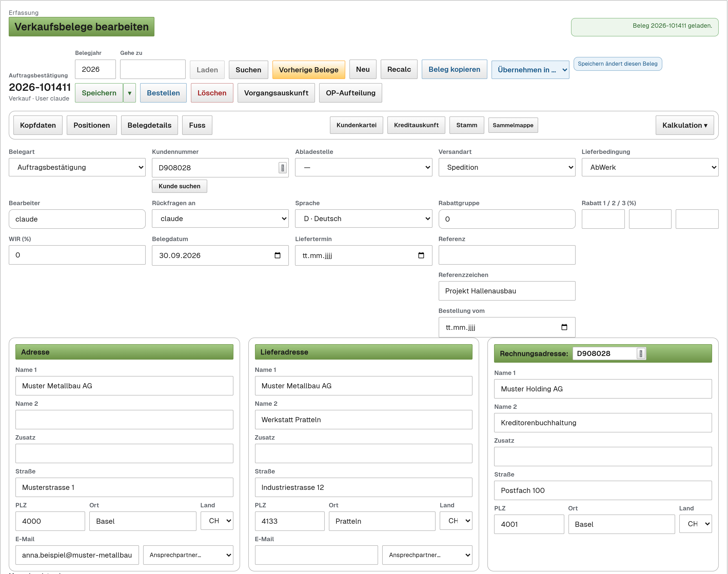Viewport: 728px width, 574px height.
Task: Select Ansprechpartner dropdown in Adresse section
Action: click(188, 555)
